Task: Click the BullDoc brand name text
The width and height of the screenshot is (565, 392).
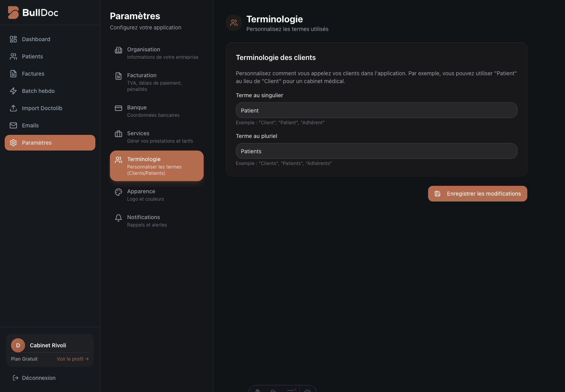Action: coord(40,13)
